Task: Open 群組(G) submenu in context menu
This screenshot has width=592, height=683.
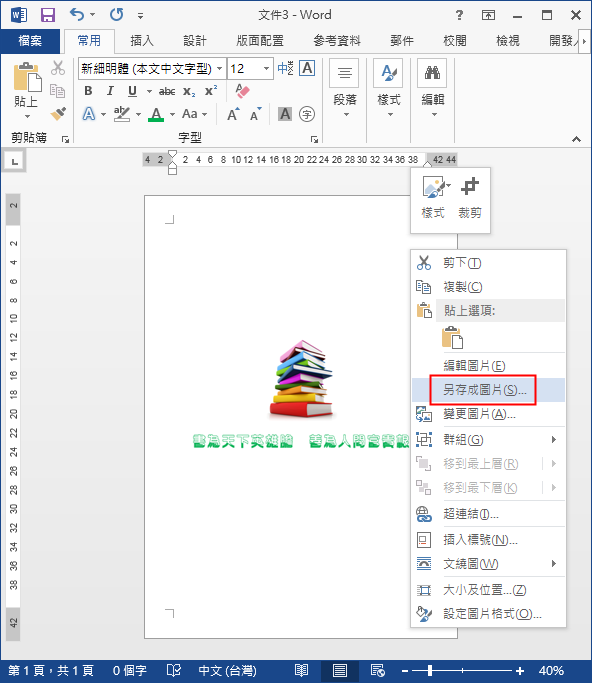Action: (488, 440)
